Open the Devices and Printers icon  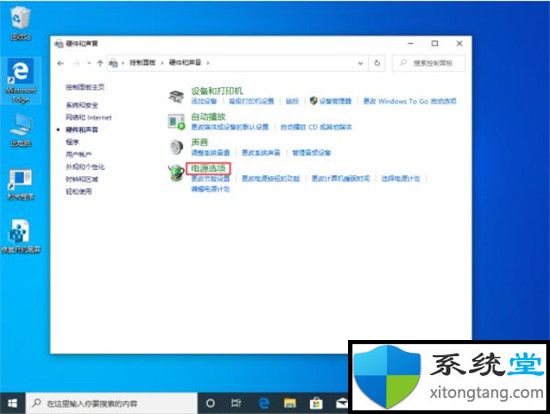click(x=176, y=96)
